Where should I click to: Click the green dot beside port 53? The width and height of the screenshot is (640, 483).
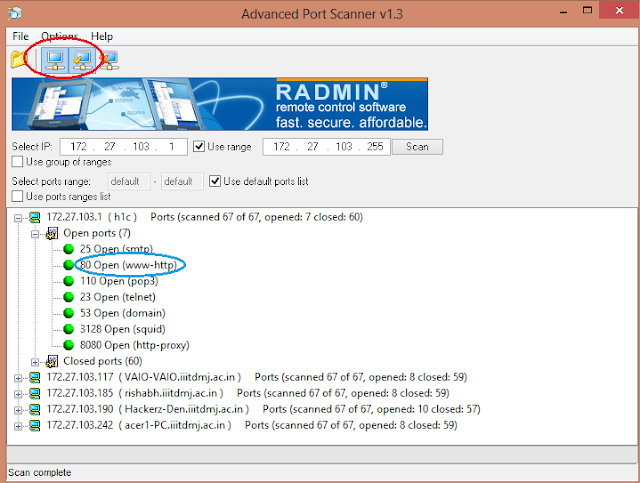(x=69, y=313)
